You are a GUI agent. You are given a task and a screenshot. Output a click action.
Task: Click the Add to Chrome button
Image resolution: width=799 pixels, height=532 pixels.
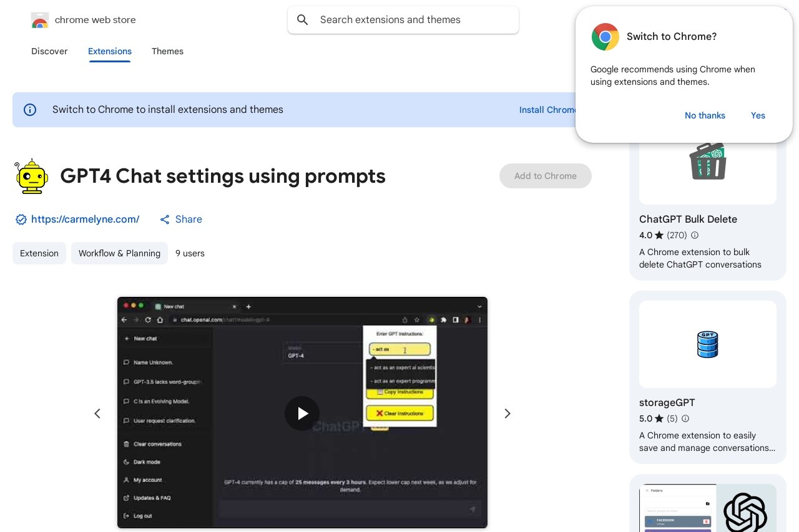[x=546, y=176]
